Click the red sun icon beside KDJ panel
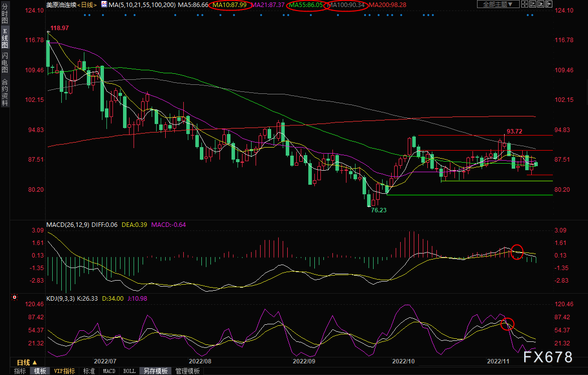 (15, 297)
